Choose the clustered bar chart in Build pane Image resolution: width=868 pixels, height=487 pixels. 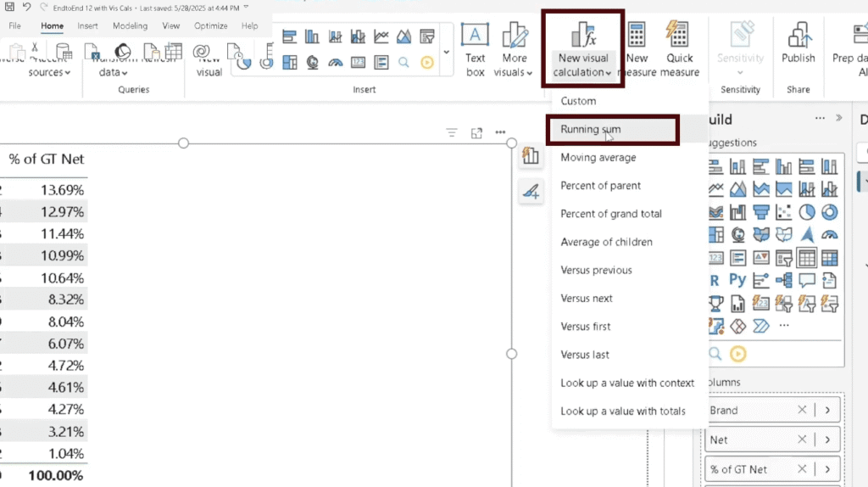pyautogui.click(x=760, y=167)
